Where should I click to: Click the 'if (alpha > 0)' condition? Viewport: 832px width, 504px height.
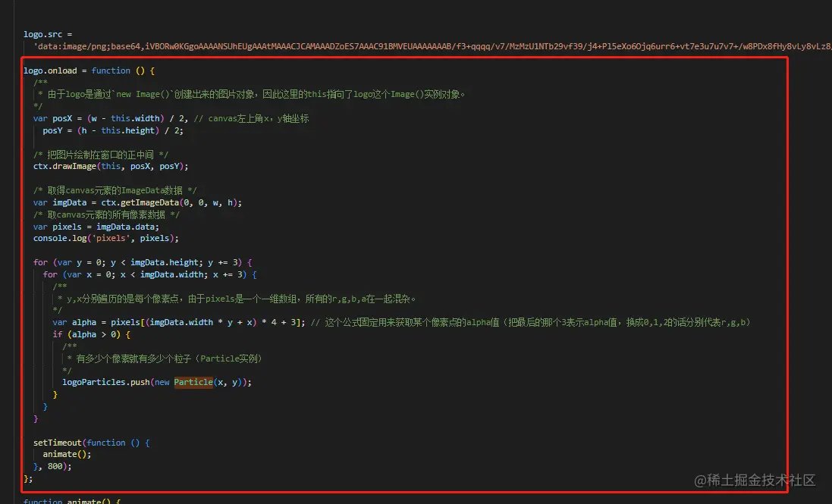point(86,334)
